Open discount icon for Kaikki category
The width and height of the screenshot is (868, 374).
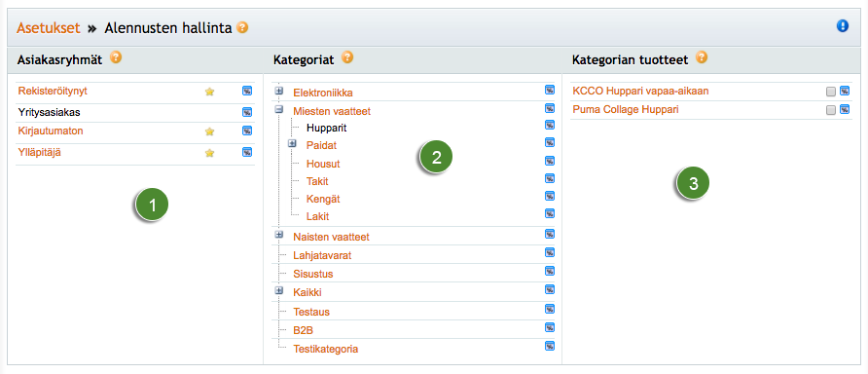550,289
